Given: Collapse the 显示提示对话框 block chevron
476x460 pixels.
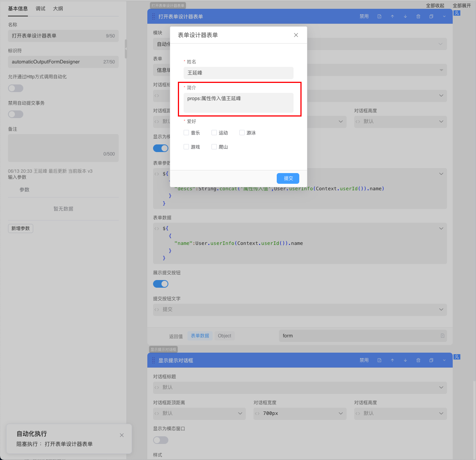Looking at the screenshot, I should tap(444, 360).
